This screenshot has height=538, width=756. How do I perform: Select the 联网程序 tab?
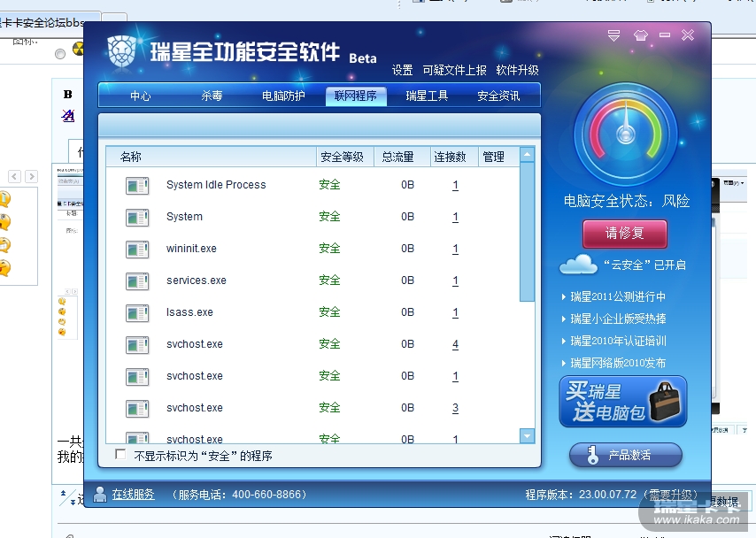click(x=355, y=96)
